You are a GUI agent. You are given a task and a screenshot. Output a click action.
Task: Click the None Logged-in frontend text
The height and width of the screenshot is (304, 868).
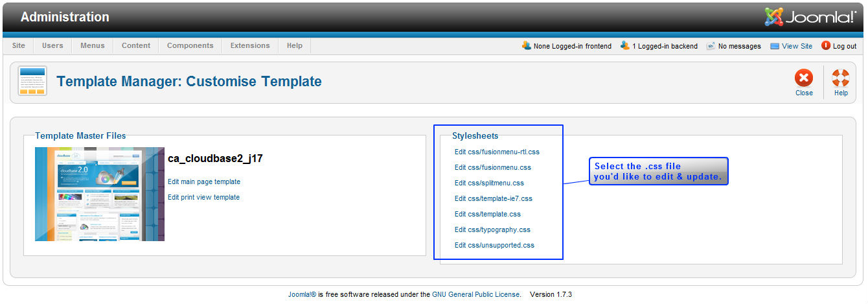(573, 46)
